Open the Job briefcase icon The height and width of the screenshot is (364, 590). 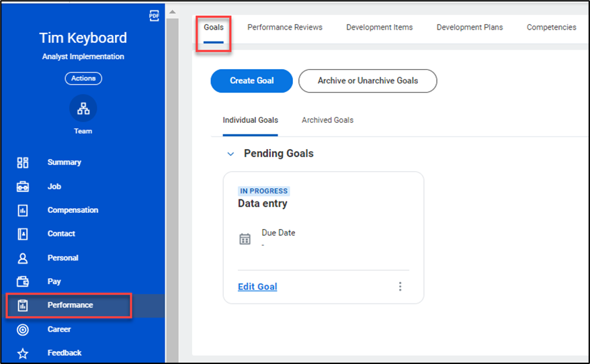(23, 187)
